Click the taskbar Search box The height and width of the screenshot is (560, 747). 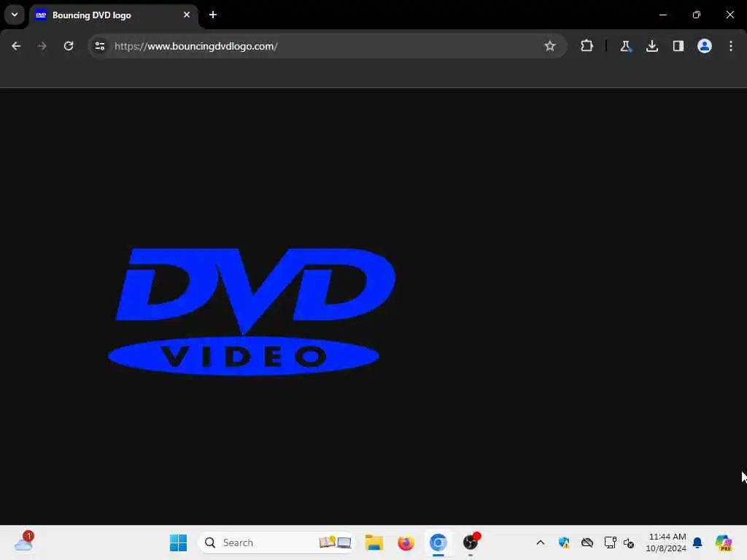(x=276, y=542)
